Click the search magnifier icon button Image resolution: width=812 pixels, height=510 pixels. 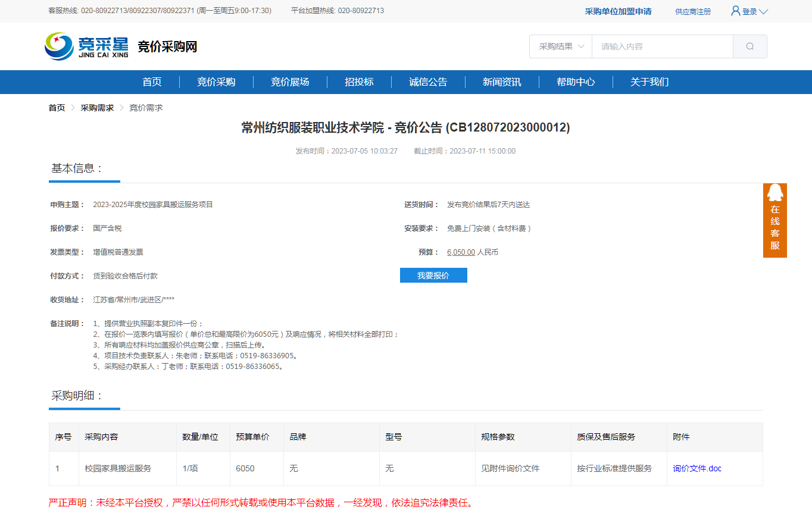click(749, 46)
